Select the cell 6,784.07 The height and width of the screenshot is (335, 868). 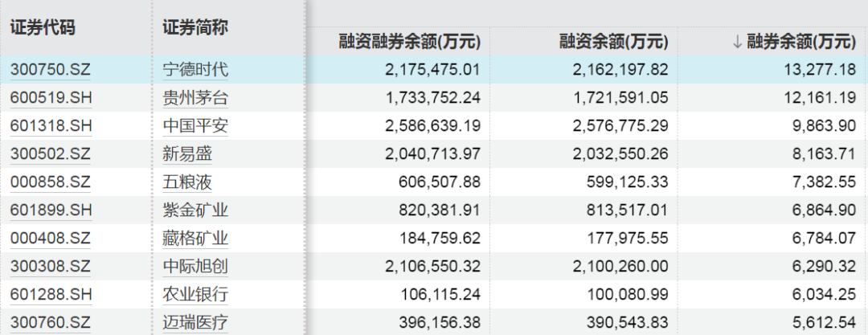825,239
